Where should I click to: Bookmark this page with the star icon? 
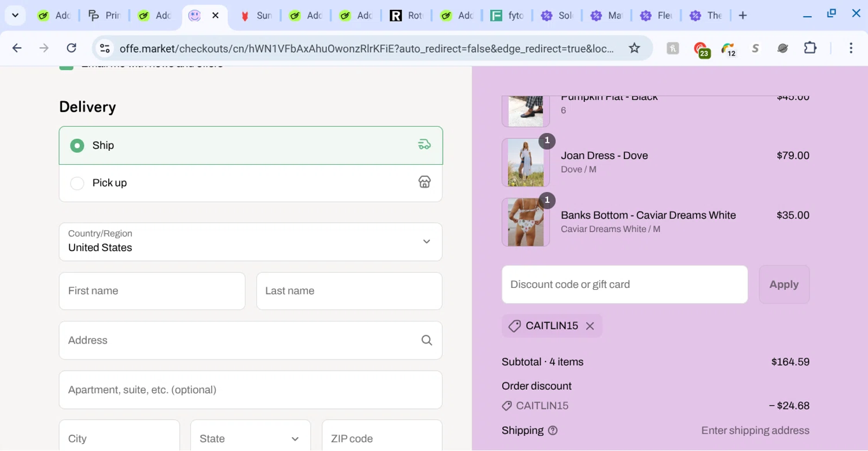pyautogui.click(x=634, y=48)
